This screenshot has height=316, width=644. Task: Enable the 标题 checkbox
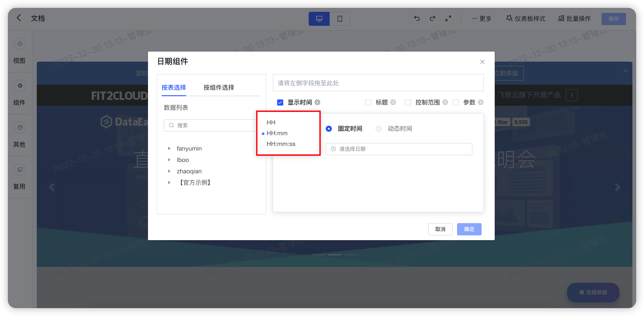[x=368, y=102]
